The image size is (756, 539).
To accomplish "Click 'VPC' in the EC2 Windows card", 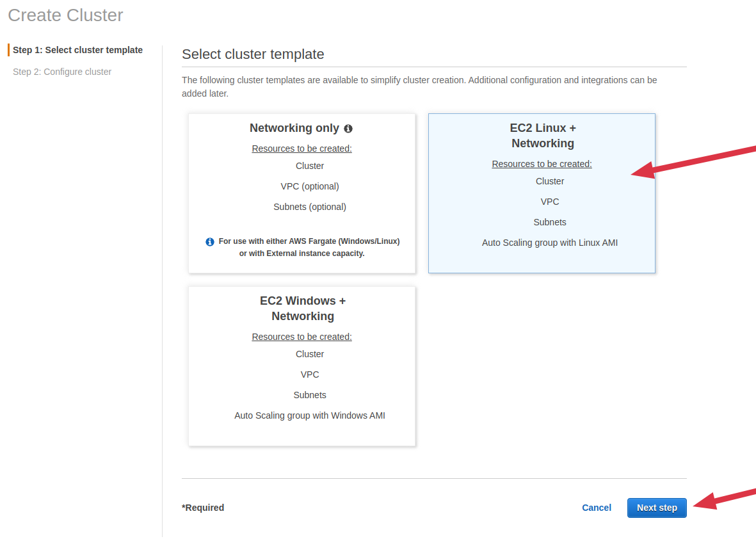I will pyautogui.click(x=309, y=374).
